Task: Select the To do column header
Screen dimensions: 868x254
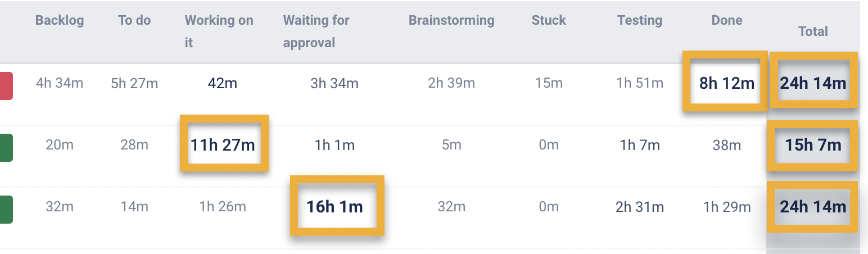Action: (134, 21)
